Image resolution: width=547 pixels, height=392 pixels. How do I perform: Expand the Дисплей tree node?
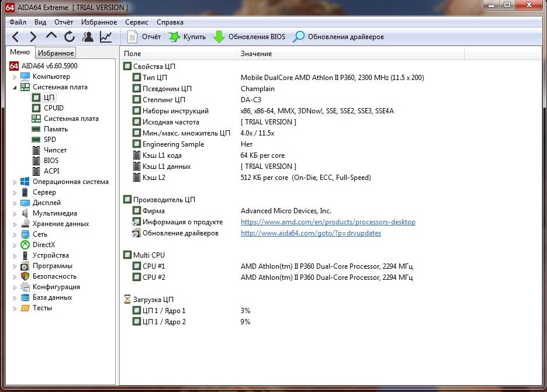(x=15, y=203)
